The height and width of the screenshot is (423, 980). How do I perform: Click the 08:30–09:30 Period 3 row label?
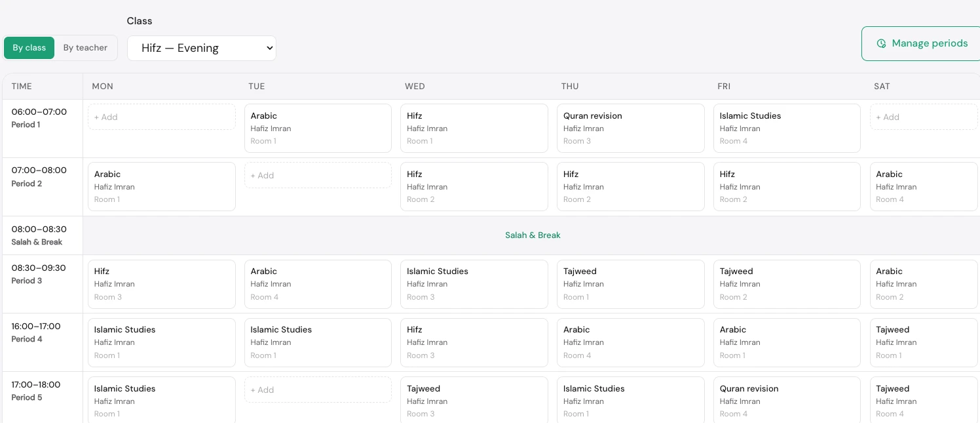pyautogui.click(x=39, y=274)
